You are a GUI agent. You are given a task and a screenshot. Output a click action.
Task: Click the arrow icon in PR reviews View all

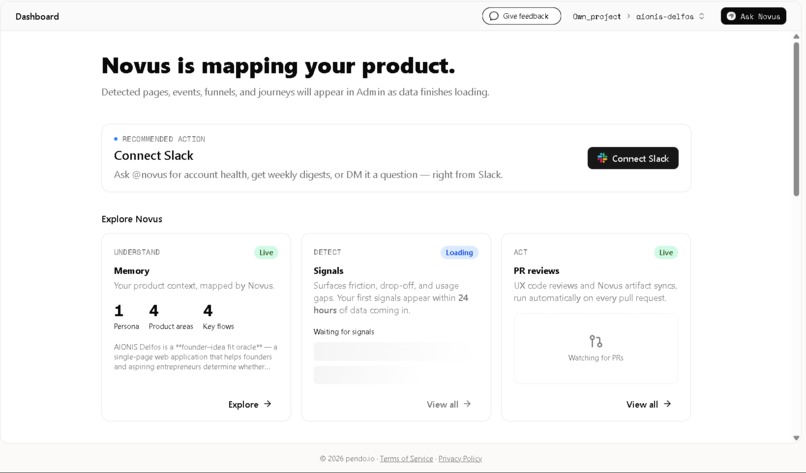click(x=667, y=404)
